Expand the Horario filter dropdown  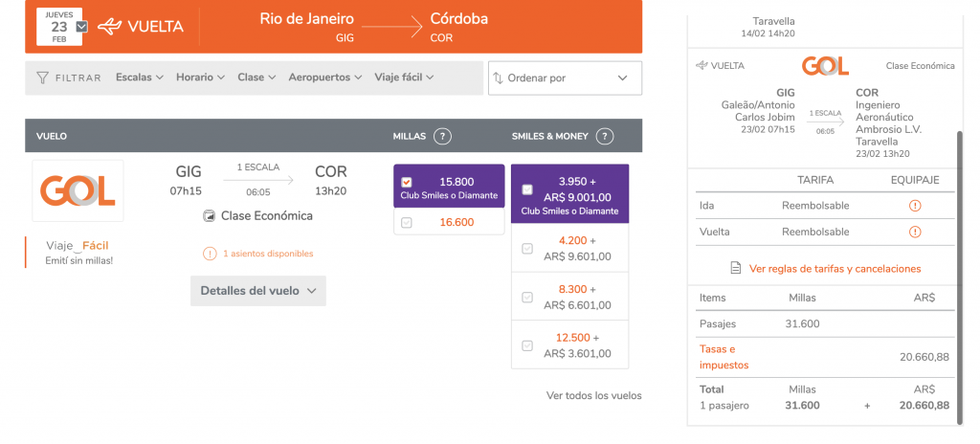click(x=200, y=78)
